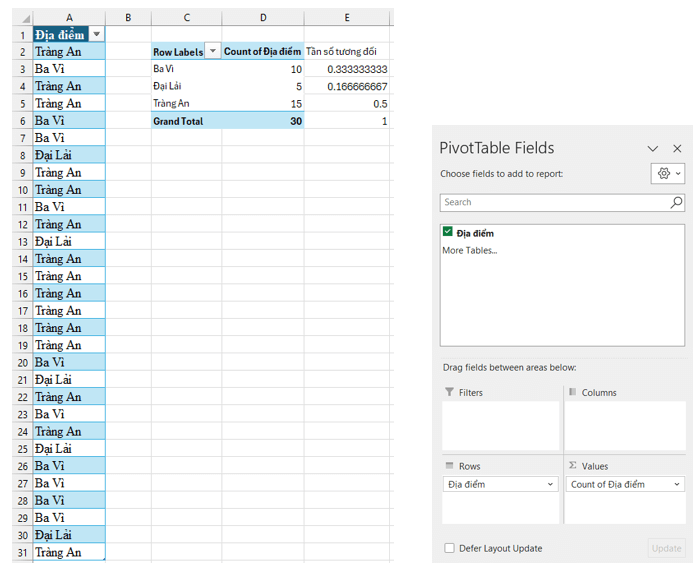
Task: Open filter dropdown in Địa điểm header cell
Action: coord(96,34)
